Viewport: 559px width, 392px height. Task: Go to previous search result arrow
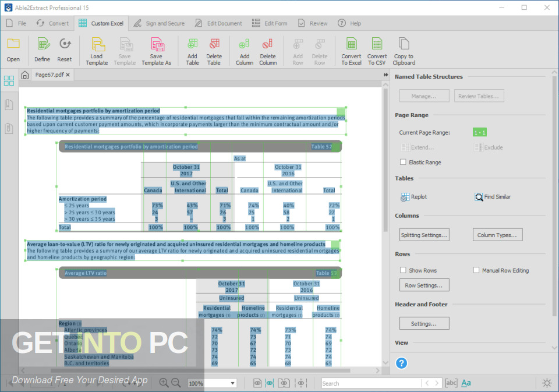[427, 383]
